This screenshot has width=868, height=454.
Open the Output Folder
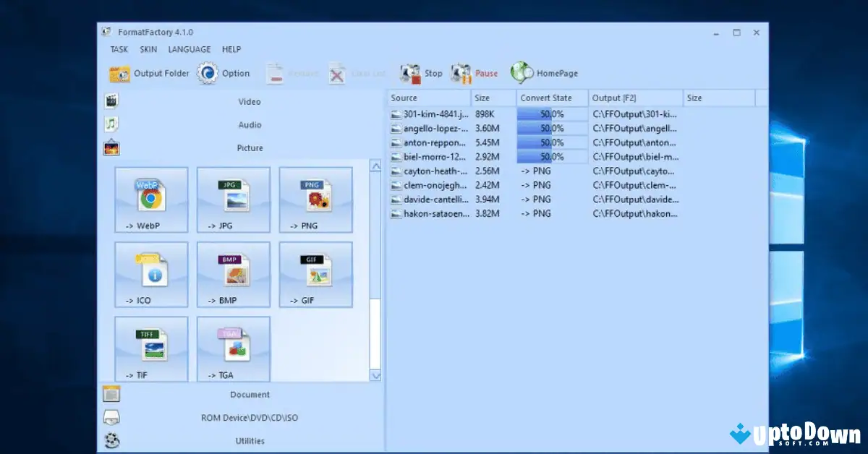(149, 73)
